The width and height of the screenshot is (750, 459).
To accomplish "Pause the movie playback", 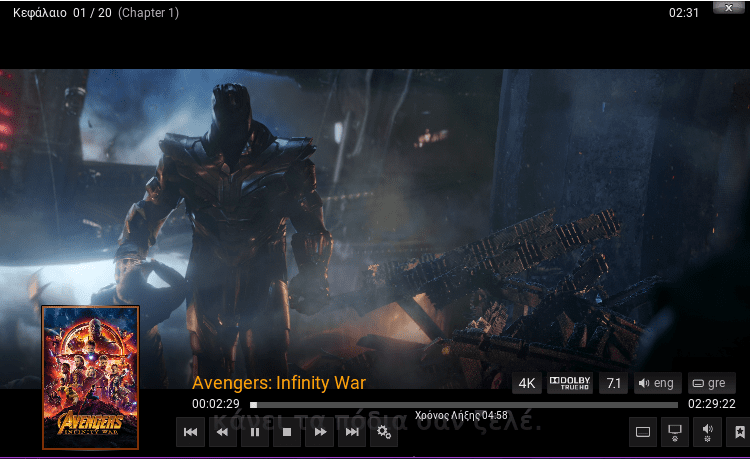I will pos(255,432).
